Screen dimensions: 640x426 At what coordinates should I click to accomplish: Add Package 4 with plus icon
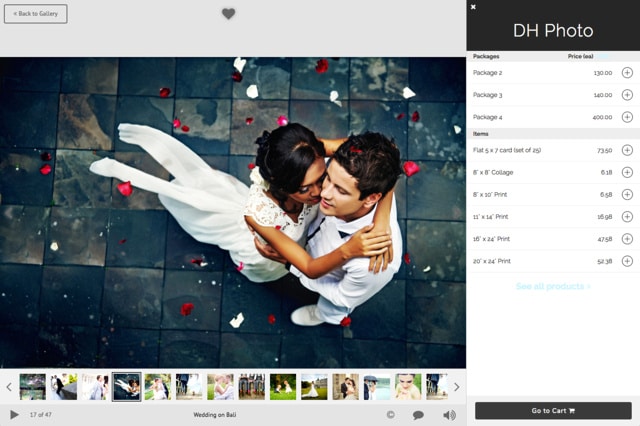click(x=627, y=117)
